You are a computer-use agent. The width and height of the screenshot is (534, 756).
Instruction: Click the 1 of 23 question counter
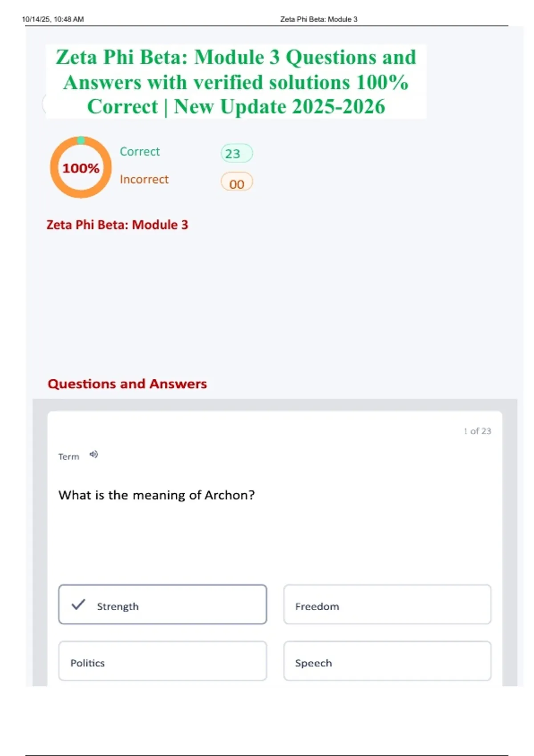[x=477, y=431]
